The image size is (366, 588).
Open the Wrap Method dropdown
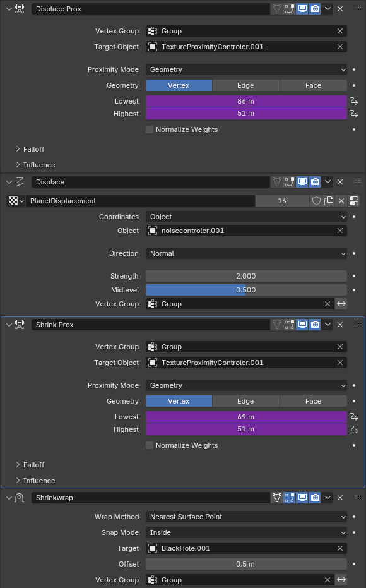coord(246,517)
